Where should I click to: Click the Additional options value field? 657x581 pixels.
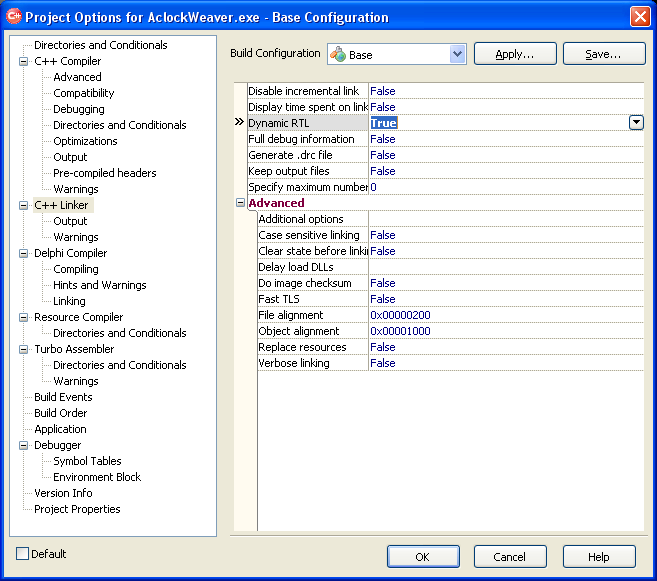506,219
